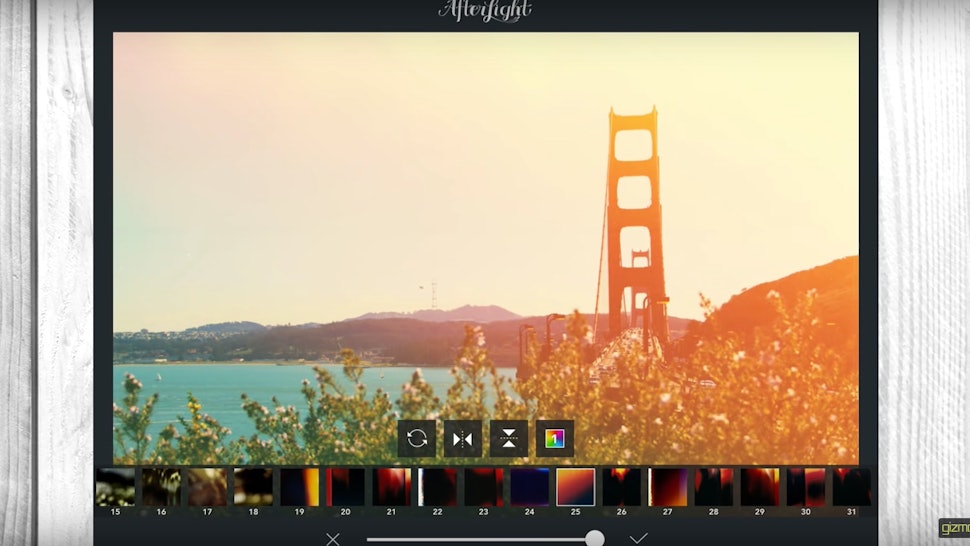The width and height of the screenshot is (970, 546).
Task: Select light leak thumbnail 16
Action: pos(161,487)
